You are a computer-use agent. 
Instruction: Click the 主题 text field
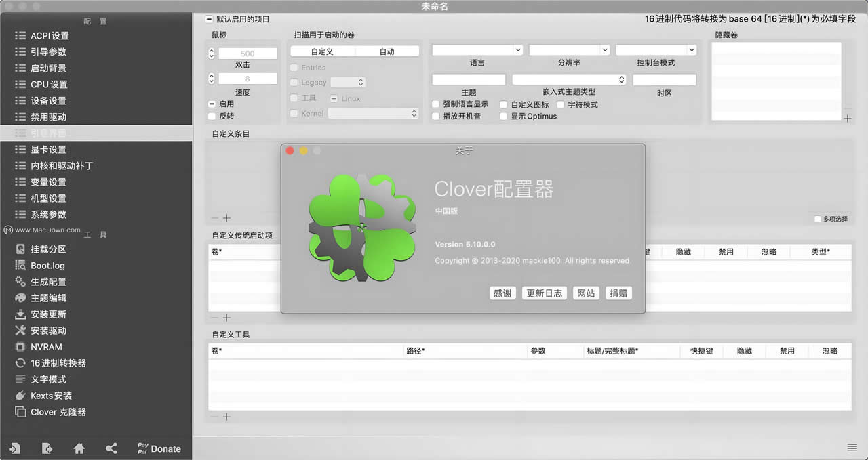tap(469, 79)
